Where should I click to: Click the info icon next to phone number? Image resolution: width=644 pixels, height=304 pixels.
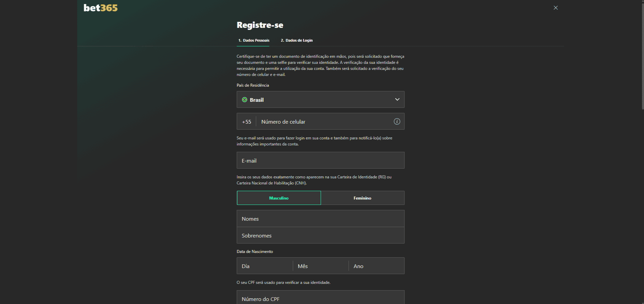click(396, 122)
